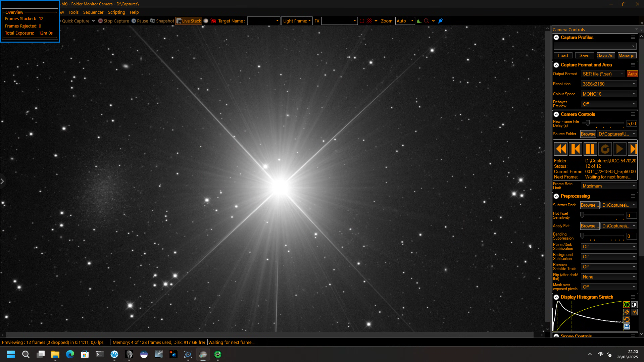
Task: Open the Scripting menu
Action: pos(116,12)
